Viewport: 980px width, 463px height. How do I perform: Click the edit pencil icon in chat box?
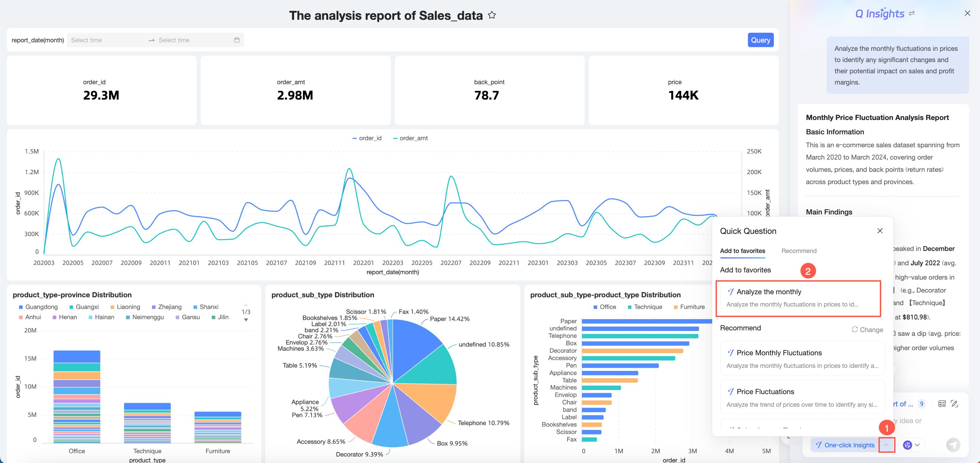[954, 404]
